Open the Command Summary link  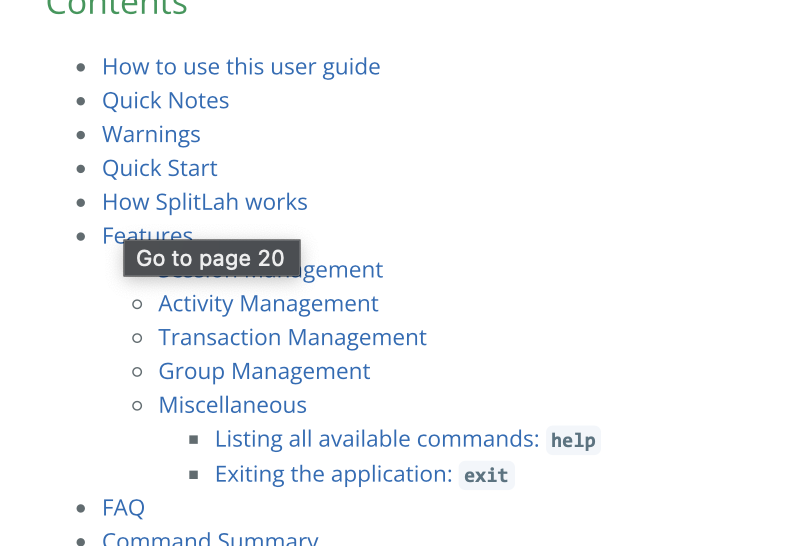(x=210, y=538)
